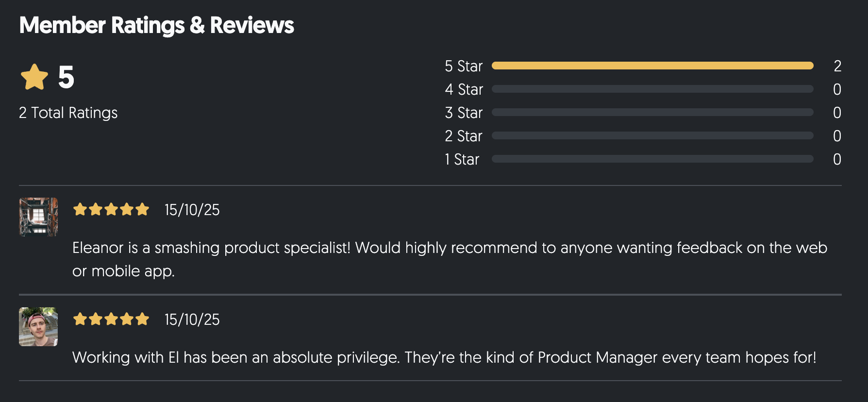Open the first reviewer's library avatar
The image size is (868, 402).
click(38, 217)
